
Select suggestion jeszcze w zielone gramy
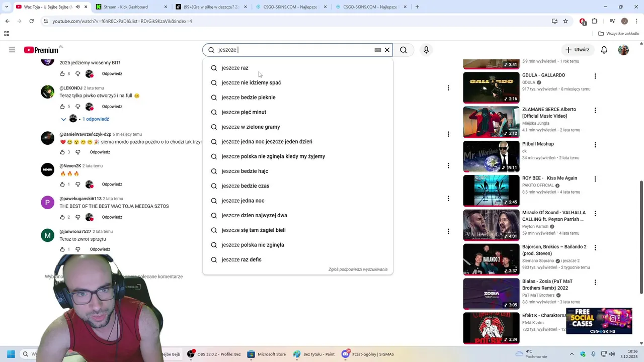297,127
